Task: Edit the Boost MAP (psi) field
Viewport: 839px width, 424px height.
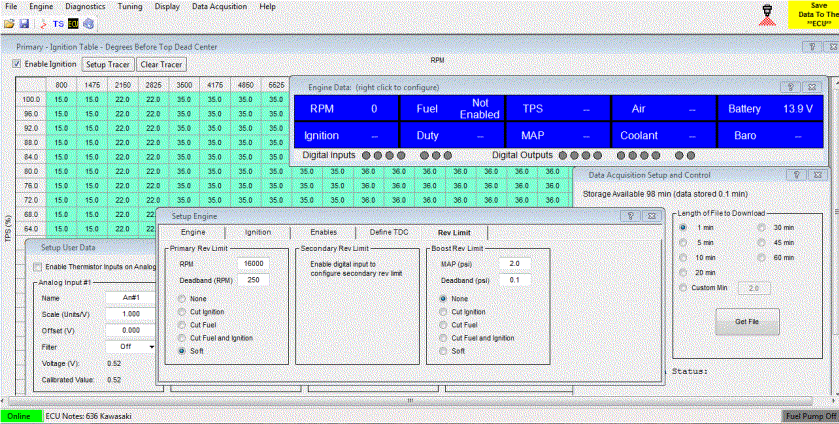Action: [x=515, y=263]
